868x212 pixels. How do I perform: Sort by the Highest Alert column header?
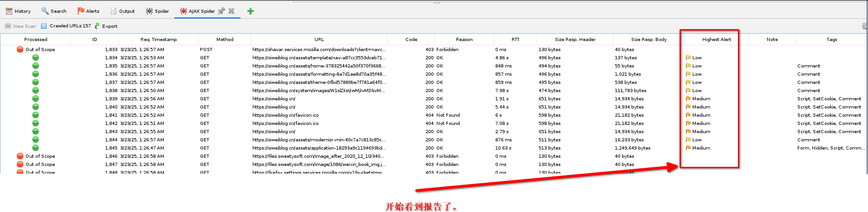tap(716, 39)
